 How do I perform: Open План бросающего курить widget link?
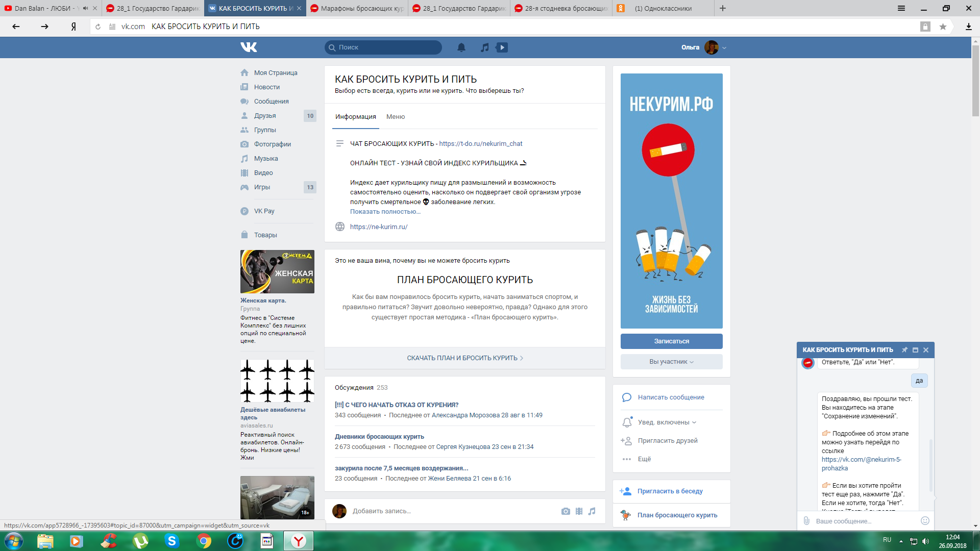click(x=677, y=515)
